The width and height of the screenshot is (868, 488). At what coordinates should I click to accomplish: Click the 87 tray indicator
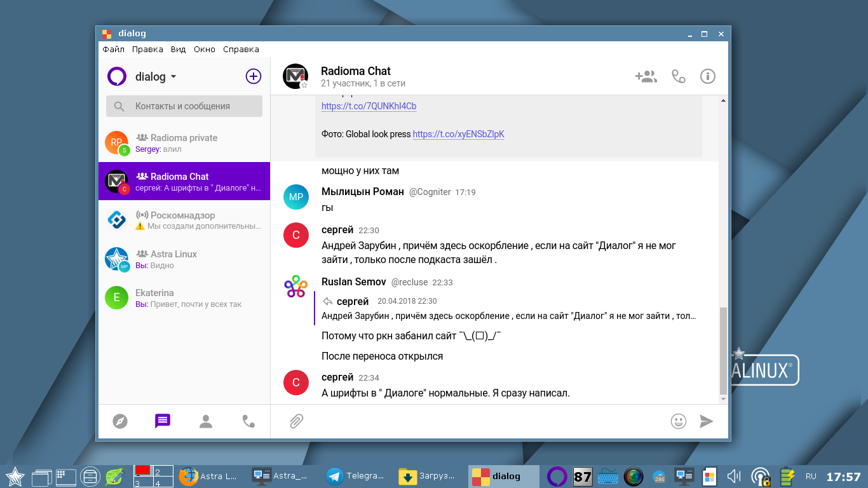click(583, 477)
